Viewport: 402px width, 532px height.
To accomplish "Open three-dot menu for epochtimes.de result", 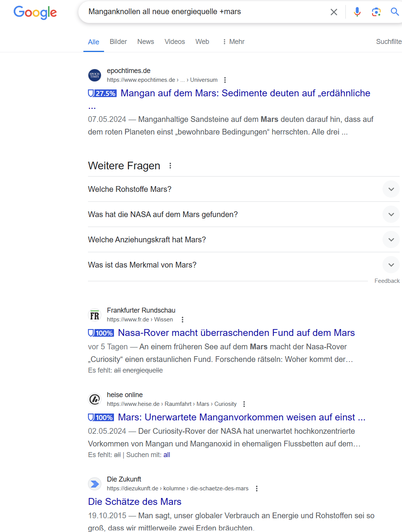I will [x=225, y=80].
